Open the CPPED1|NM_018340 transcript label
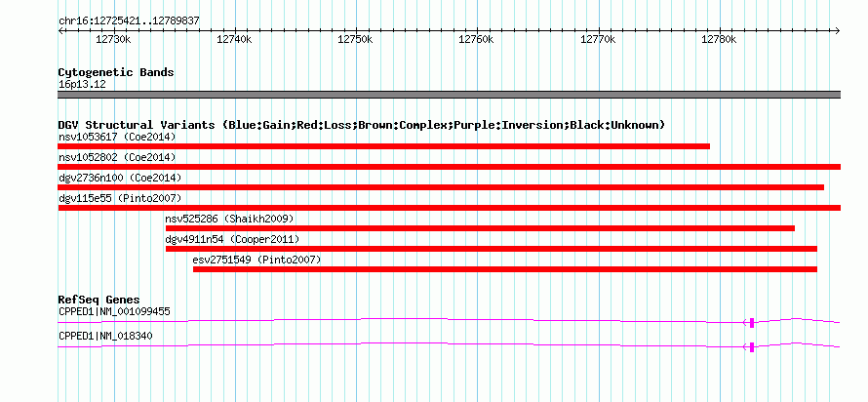Viewport: 868px width, 402px height. point(105,336)
